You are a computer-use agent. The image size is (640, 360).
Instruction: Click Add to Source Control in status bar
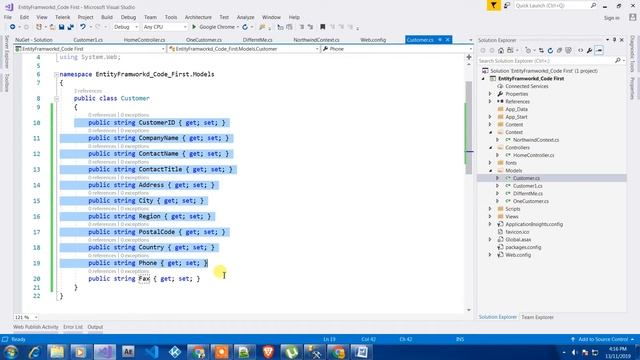603,339
